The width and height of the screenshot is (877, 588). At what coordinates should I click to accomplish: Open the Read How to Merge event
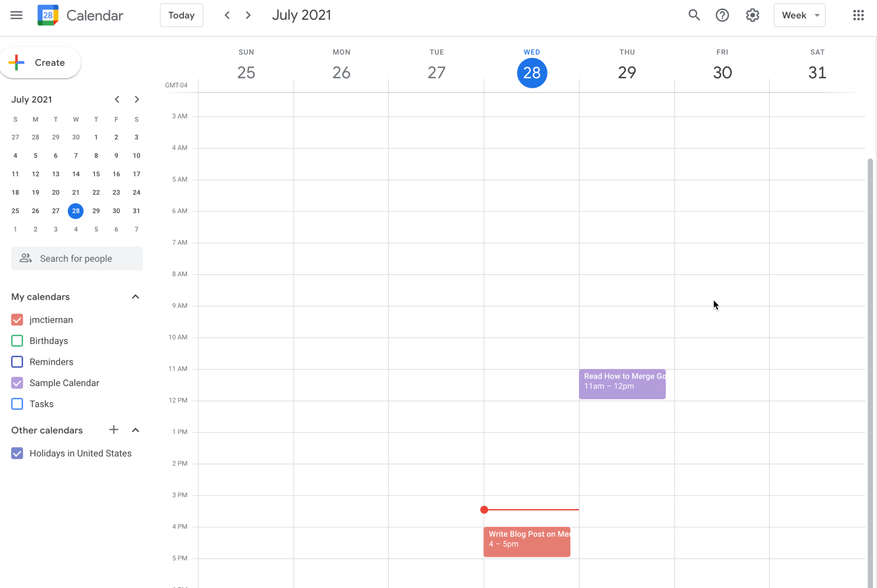pyautogui.click(x=622, y=384)
